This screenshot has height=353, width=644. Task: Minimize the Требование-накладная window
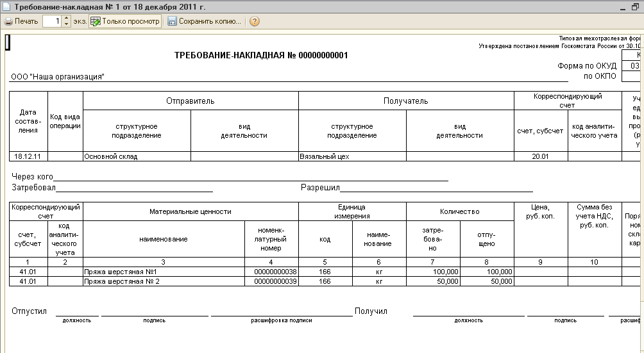point(623,8)
